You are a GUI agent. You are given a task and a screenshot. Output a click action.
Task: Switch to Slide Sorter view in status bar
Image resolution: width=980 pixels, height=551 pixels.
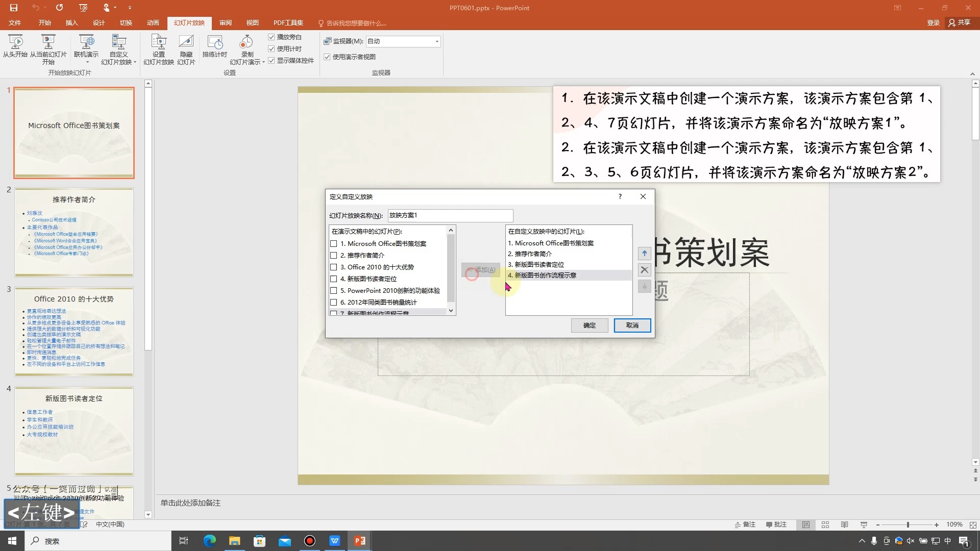click(x=825, y=524)
